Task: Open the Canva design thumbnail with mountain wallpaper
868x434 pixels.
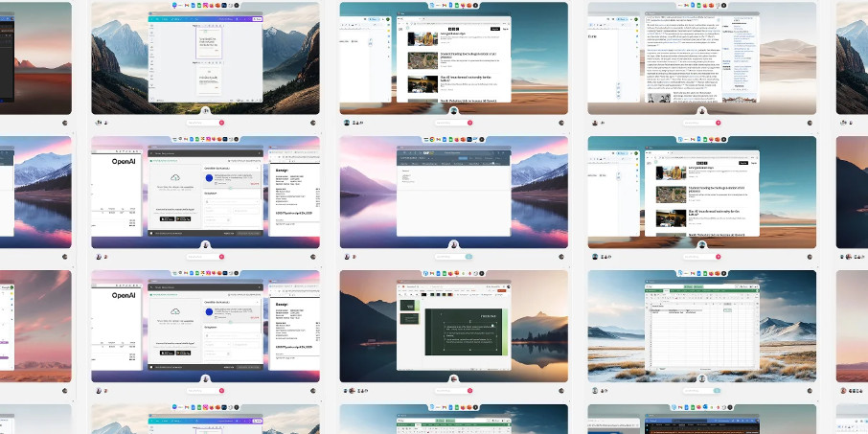Action: coord(205,56)
